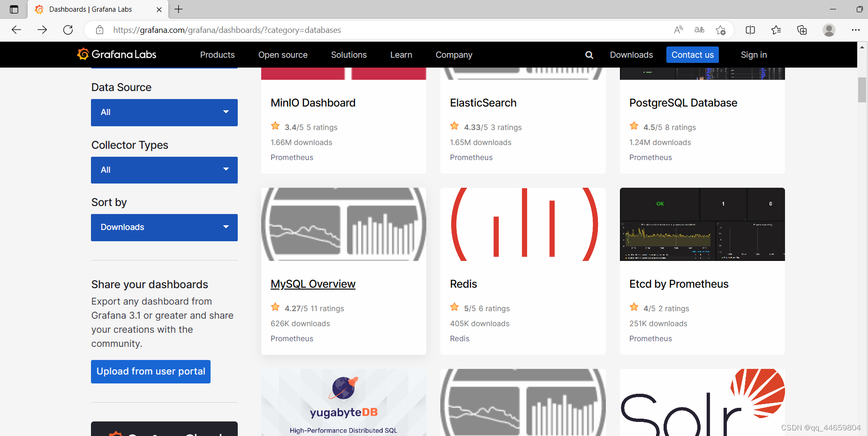Open the Sort by Downloads dropdown
Screen dimensions: 868x436
(164, 228)
